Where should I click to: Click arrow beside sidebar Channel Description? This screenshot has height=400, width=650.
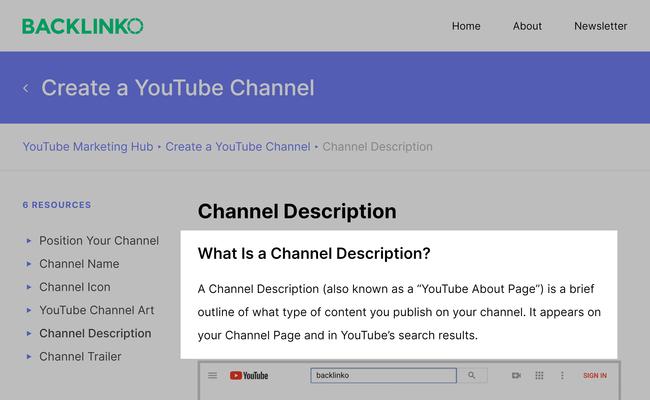[29, 334]
